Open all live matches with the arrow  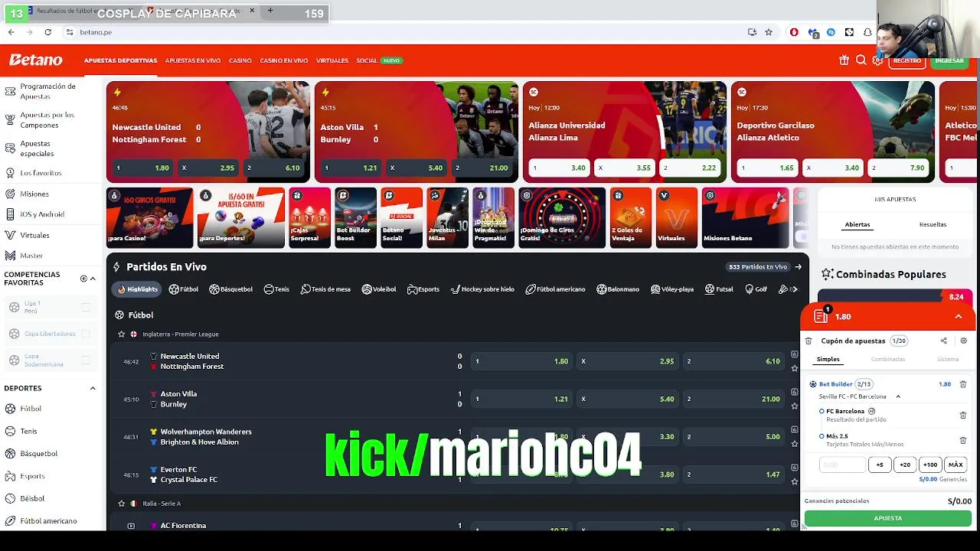point(798,267)
